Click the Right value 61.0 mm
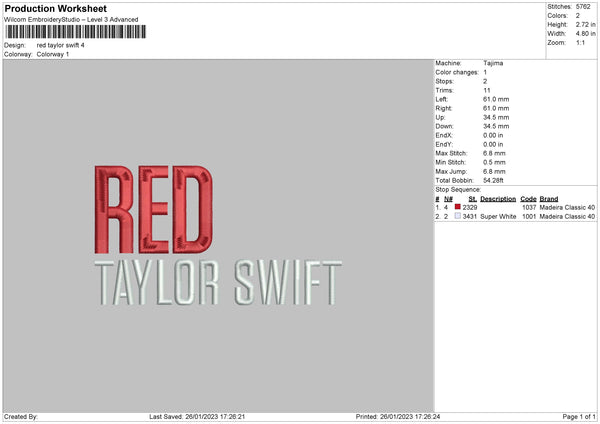Screen dimensions: 600x424 [x=496, y=109]
